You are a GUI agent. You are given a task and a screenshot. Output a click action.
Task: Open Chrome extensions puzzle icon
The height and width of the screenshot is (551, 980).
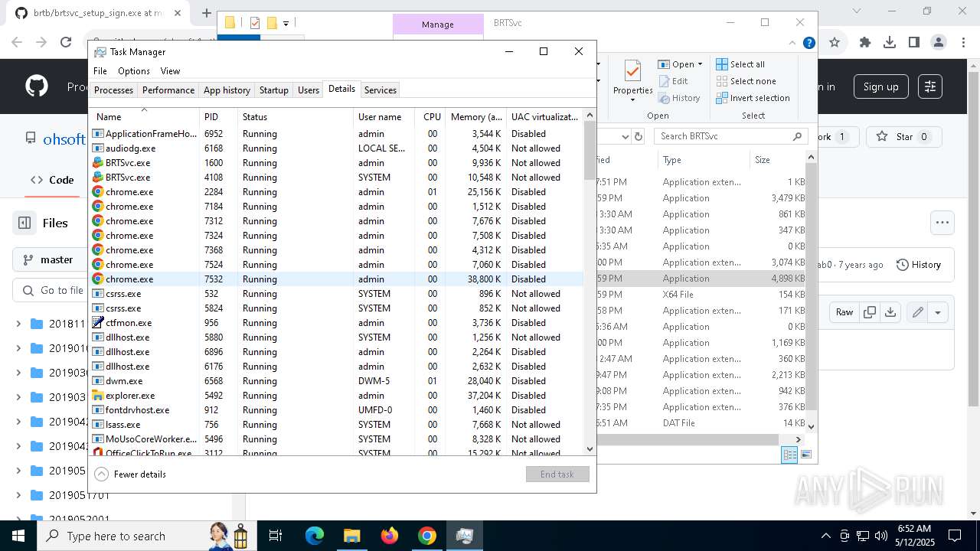pyautogui.click(x=865, y=43)
